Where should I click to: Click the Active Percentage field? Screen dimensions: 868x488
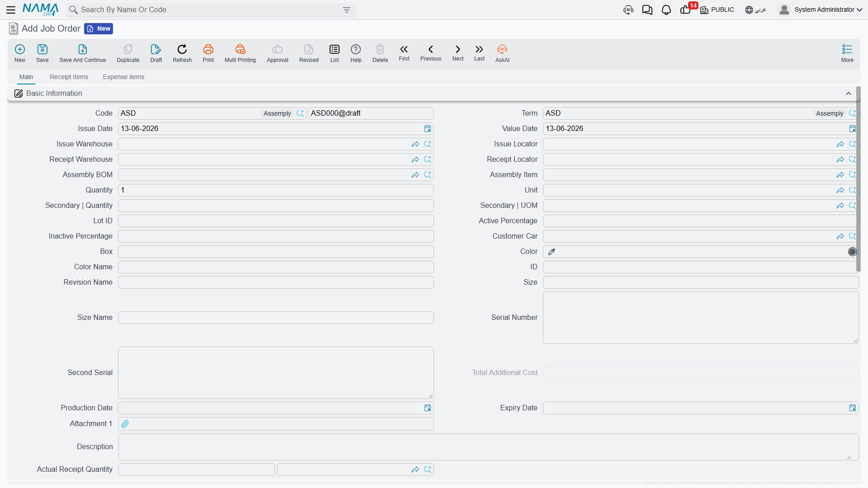coord(701,221)
